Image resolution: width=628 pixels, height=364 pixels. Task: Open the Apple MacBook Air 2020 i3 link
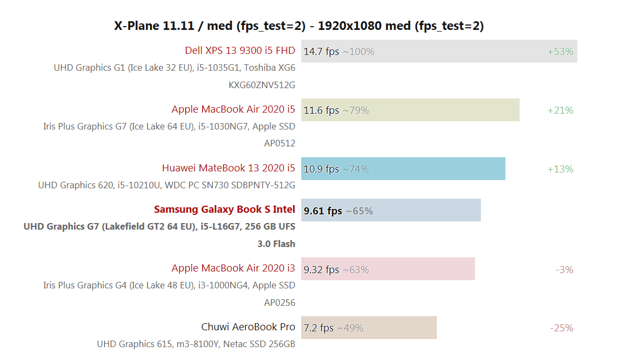(233, 268)
